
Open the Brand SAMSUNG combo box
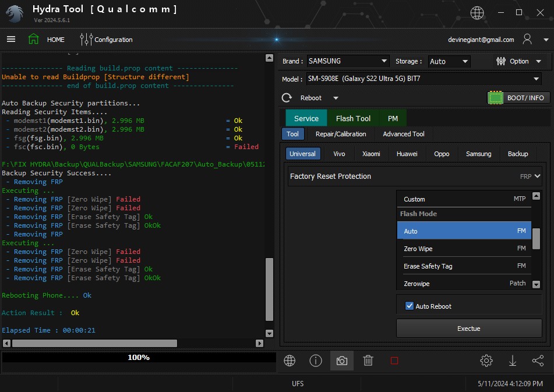coord(348,61)
